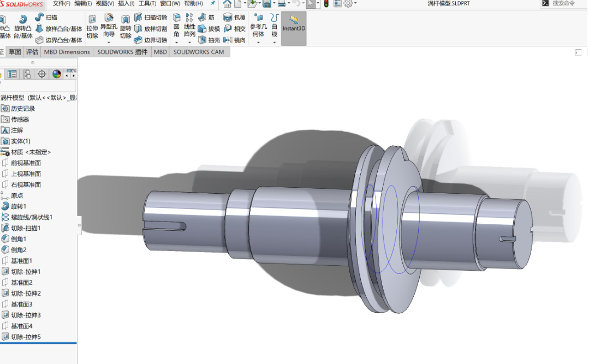Switch to the SOLIDWORKS CAM tab
Viewport: 589px width, 364px height.
tap(199, 52)
